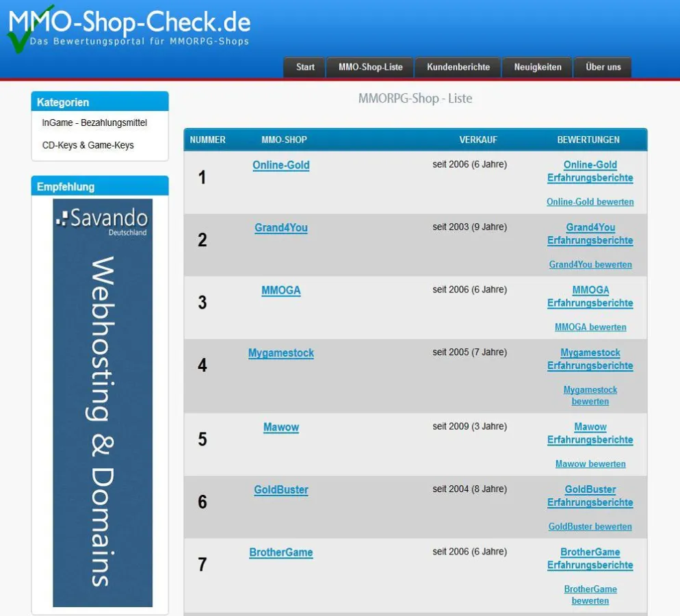
Task: Click Mawow Erfahrungsberichte
Action: [x=590, y=433]
